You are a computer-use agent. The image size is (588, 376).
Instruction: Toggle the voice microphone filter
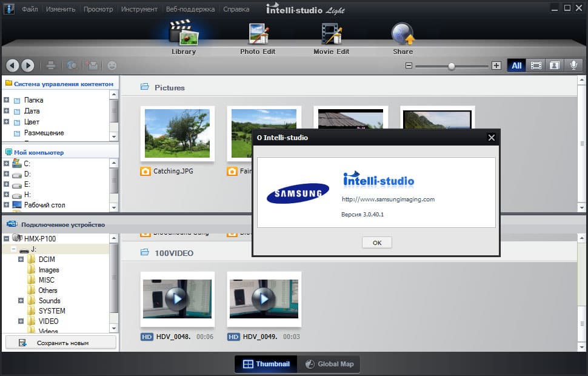[x=572, y=65]
